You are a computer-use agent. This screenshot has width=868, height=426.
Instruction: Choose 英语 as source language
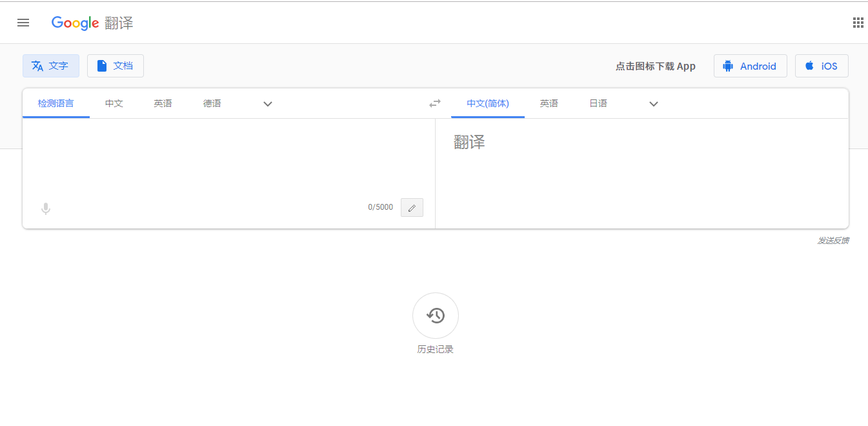pyautogui.click(x=163, y=103)
